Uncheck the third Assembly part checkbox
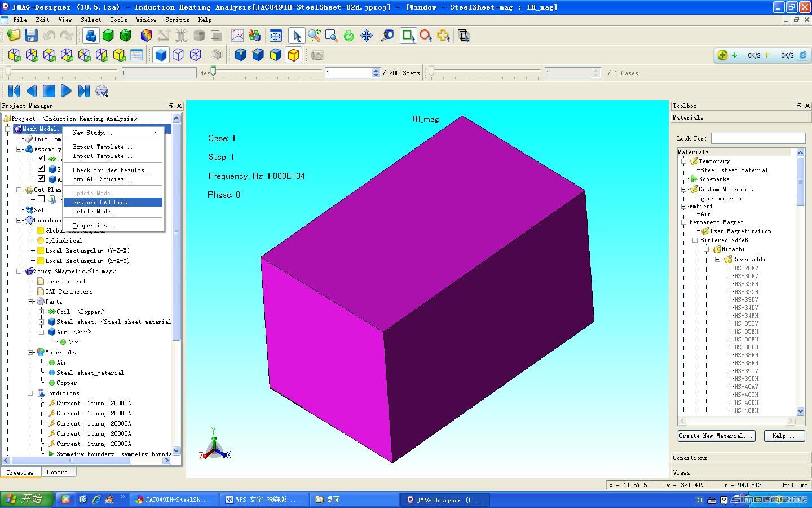The image size is (812, 508). click(41, 178)
